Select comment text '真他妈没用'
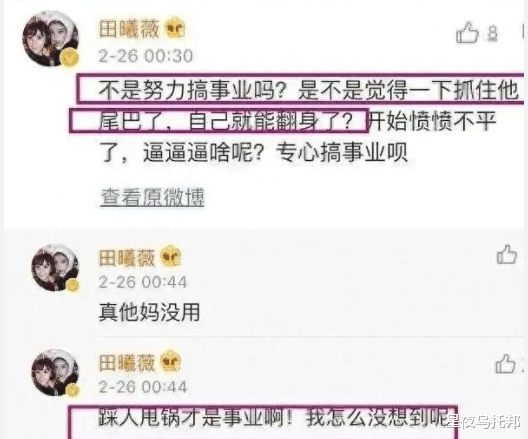This screenshot has width=528, height=439. pyautogui.click(x=150, y=312)
